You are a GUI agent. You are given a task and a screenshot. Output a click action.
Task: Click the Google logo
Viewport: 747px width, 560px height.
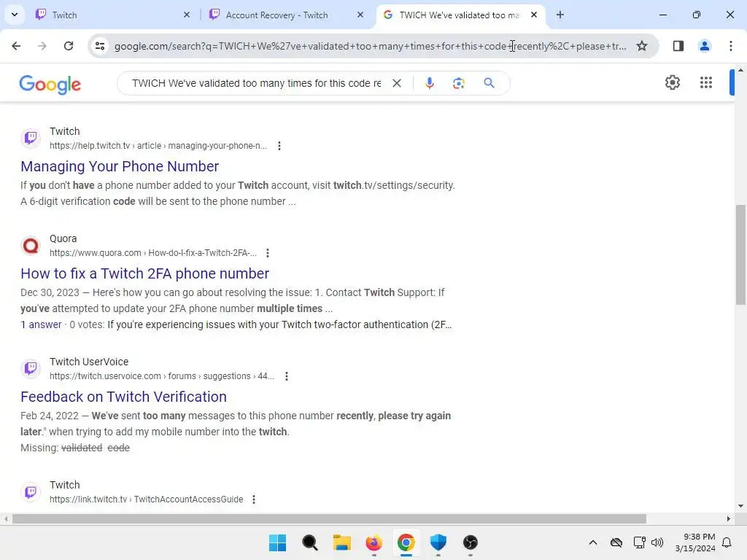50,85
